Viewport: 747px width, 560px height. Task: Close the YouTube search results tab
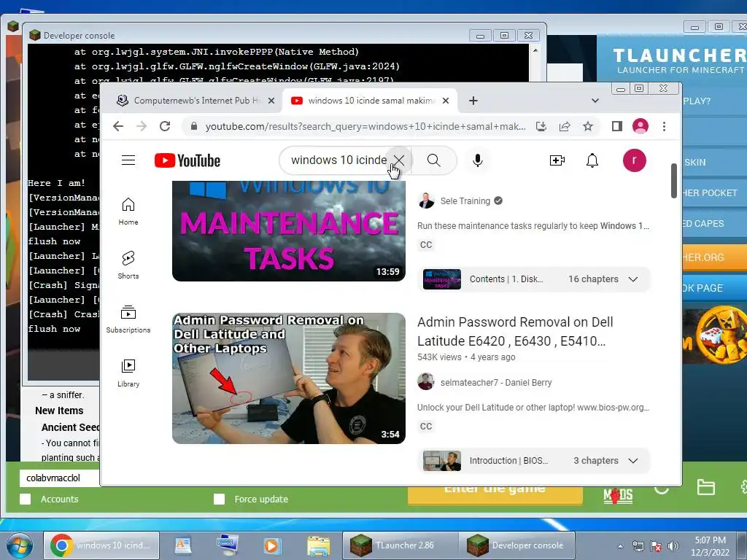pos(446,101)
